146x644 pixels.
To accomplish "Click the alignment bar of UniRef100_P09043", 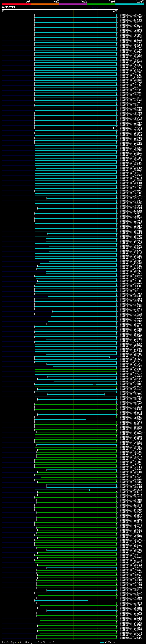I will (75, 128).
